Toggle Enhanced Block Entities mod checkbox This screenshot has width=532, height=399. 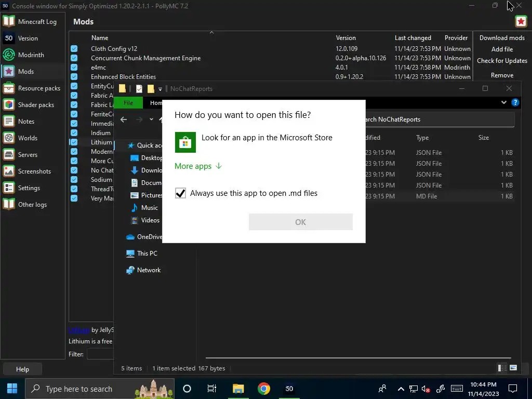click(74, 77)
